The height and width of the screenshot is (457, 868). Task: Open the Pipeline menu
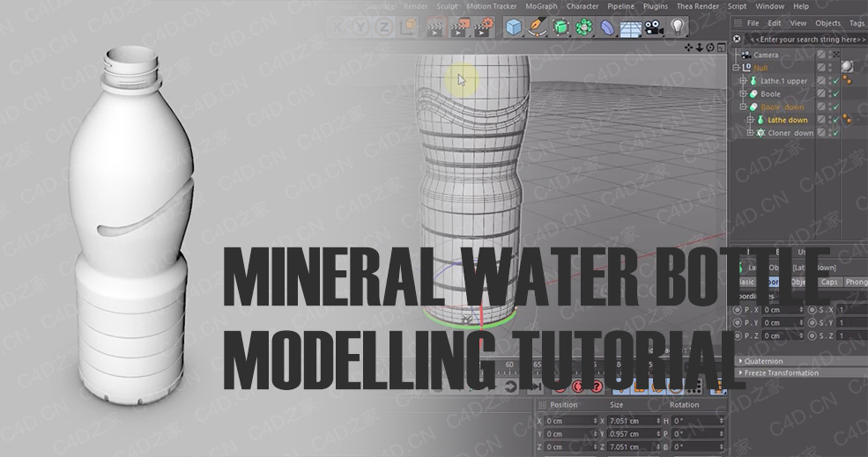tap(620, 6)
